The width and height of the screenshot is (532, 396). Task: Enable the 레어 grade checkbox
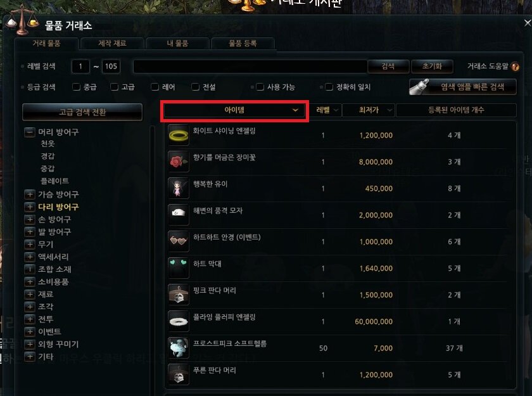[155, 87]
